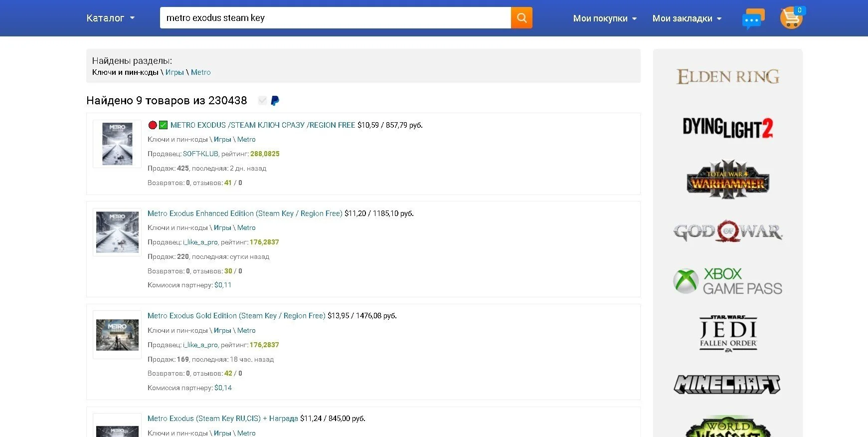Open seller i_like_a_pro in Gold Edition listing

point(200,345)
